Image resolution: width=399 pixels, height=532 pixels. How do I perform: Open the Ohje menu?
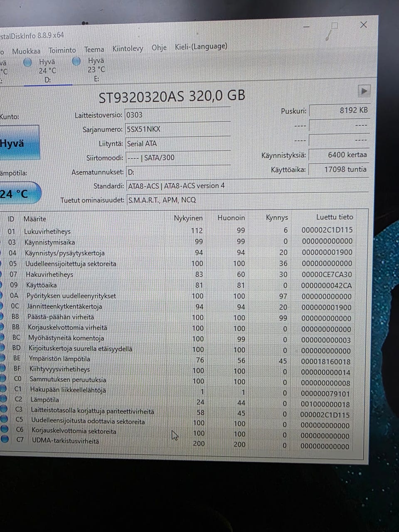point(159,48)
